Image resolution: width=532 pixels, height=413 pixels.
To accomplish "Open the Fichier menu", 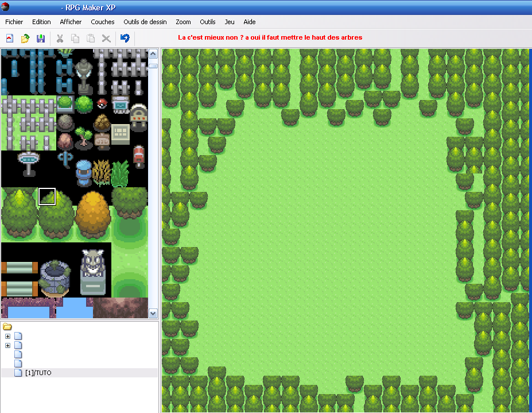I will pos(14,22).
